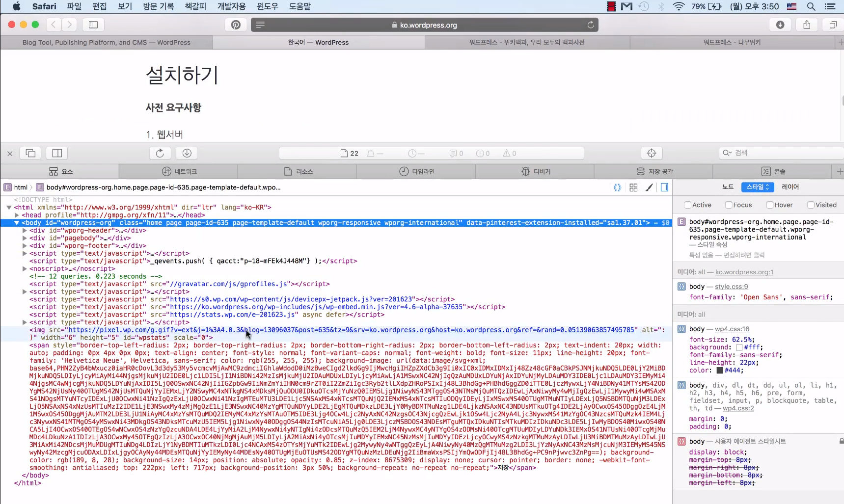Open the 책갈피 menu
Image resolution: width=844 pixels, height=504 pixels.
195,6
